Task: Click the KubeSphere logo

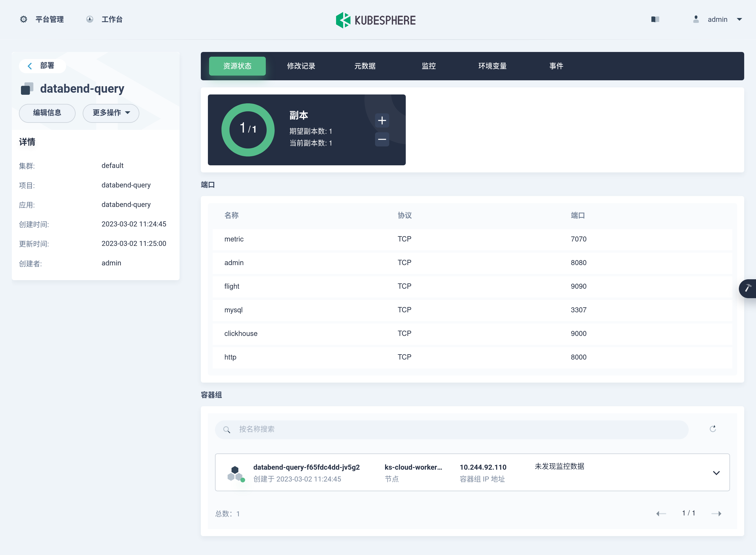Action: [375, 20]
